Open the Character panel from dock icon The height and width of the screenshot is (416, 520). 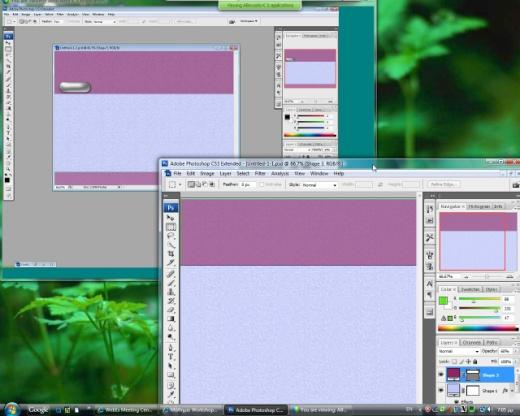pyautogui.click(x=429, y=284)
